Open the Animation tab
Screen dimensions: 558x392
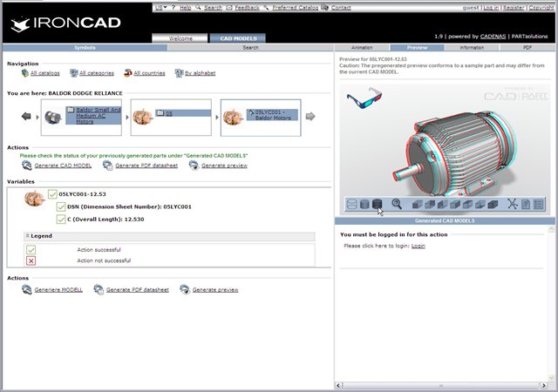[362, 48]
